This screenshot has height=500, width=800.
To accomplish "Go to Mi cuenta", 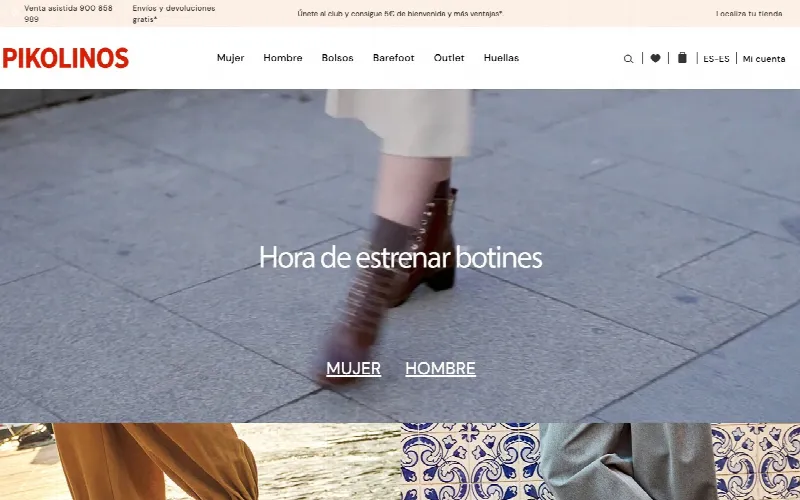I will 764,59.
